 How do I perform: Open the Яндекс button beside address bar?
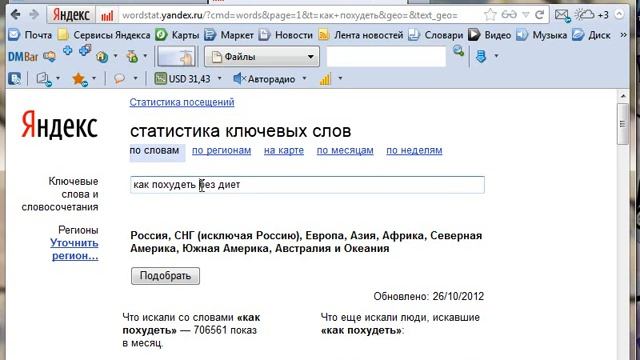(x=71, y=15)
